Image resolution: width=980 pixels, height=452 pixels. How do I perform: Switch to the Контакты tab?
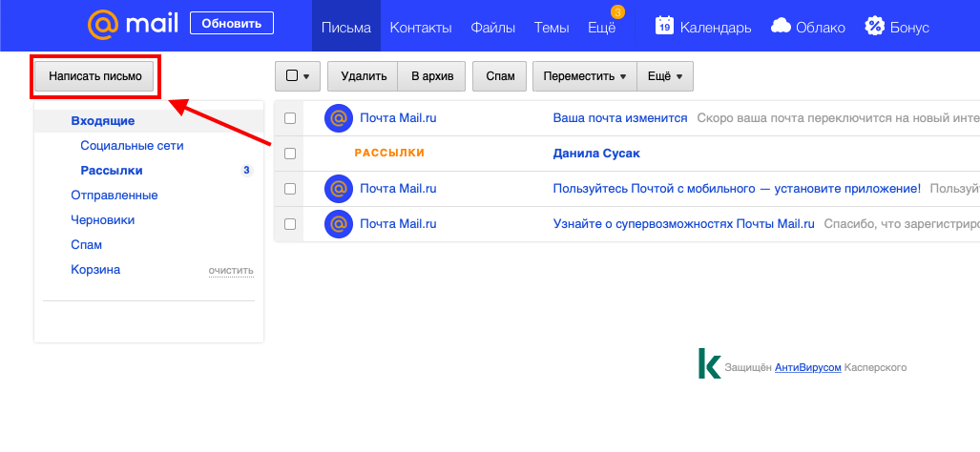click(421, 28)
